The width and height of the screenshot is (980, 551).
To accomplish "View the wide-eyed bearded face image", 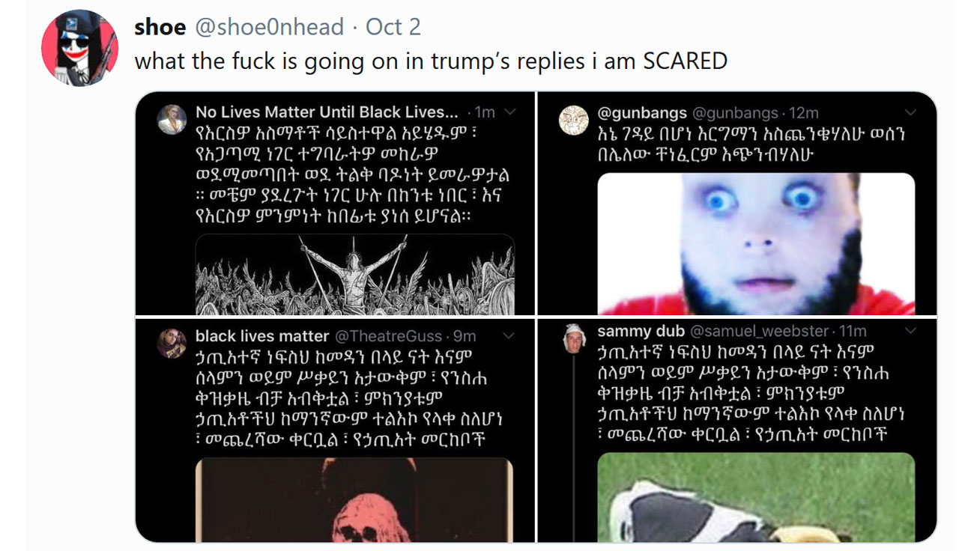I will [x=756, y=243].
